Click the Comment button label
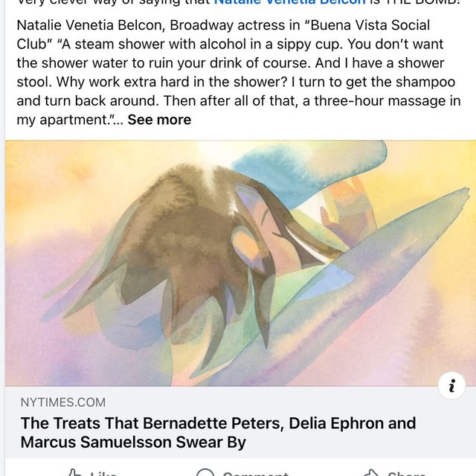This screenshot has height=476, width=476. (x=256, y=474)
